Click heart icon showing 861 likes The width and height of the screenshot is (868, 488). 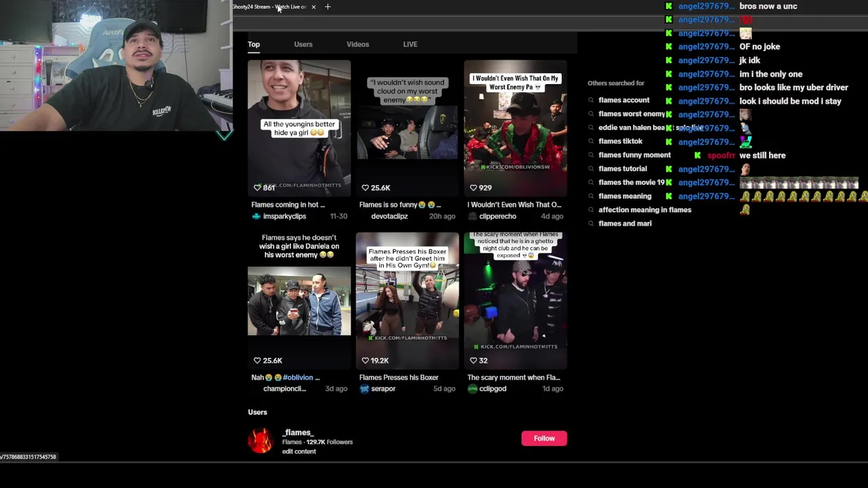(x=257, y=188)
